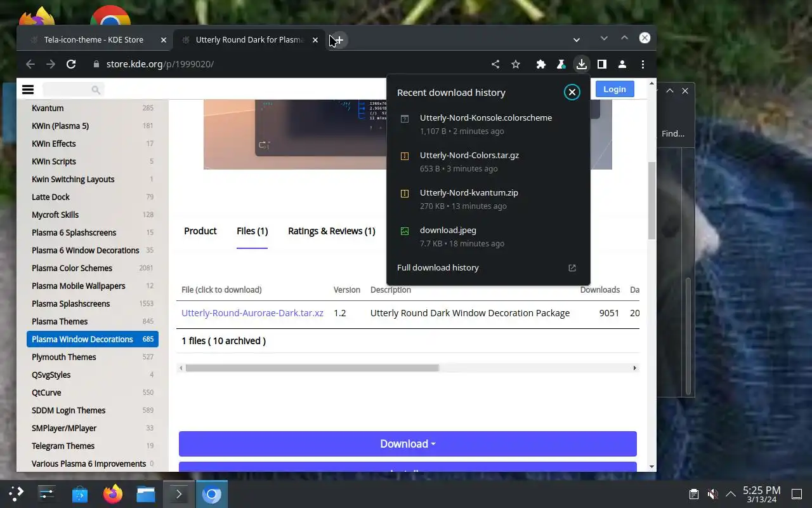812x508 pixels.
Task: Open download.jpeg in download history
Action: [488, 236]
